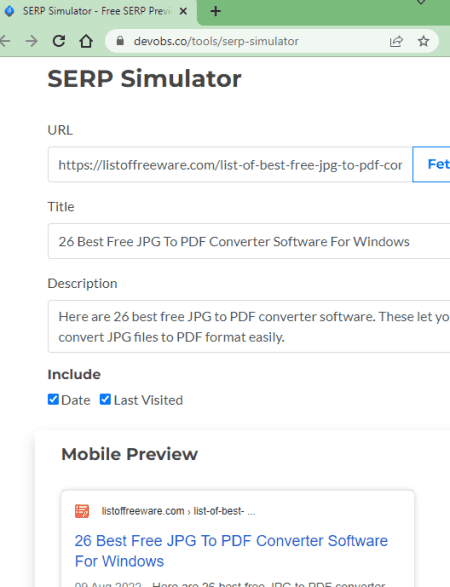Viewport: 450px width, 587px height.
Task: Click the browser forward arrow
Action: point(32,41)
